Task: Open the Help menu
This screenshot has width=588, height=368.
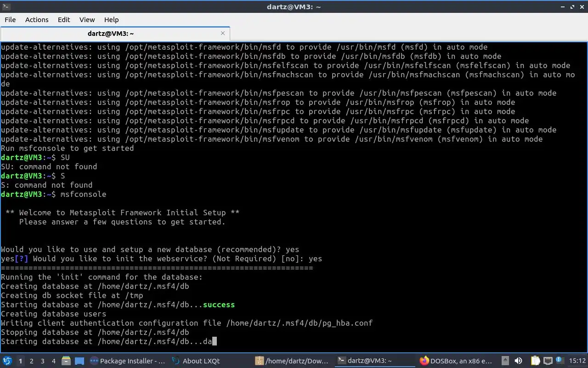Action: pyautogui.click(x=111, y=20)
